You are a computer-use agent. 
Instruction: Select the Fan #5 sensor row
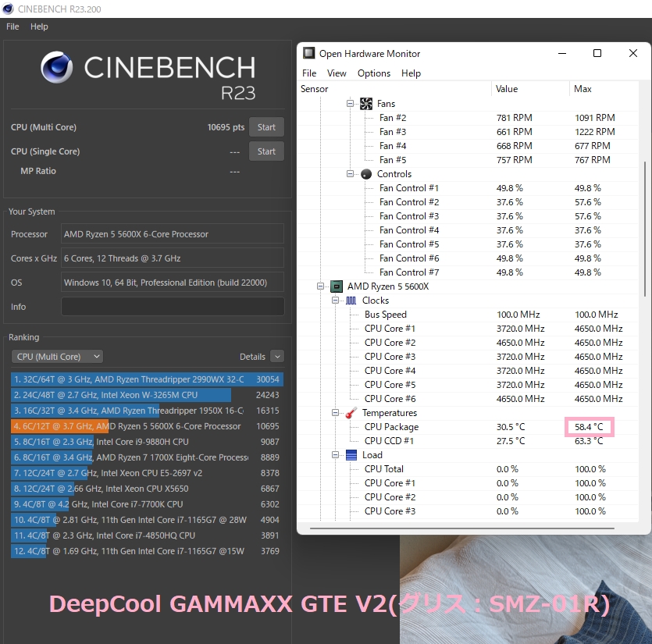tap(469, 160)
